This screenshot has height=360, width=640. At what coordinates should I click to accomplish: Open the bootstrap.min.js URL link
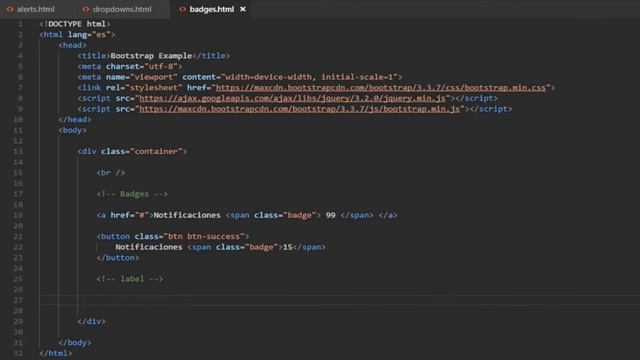(299, 109)
